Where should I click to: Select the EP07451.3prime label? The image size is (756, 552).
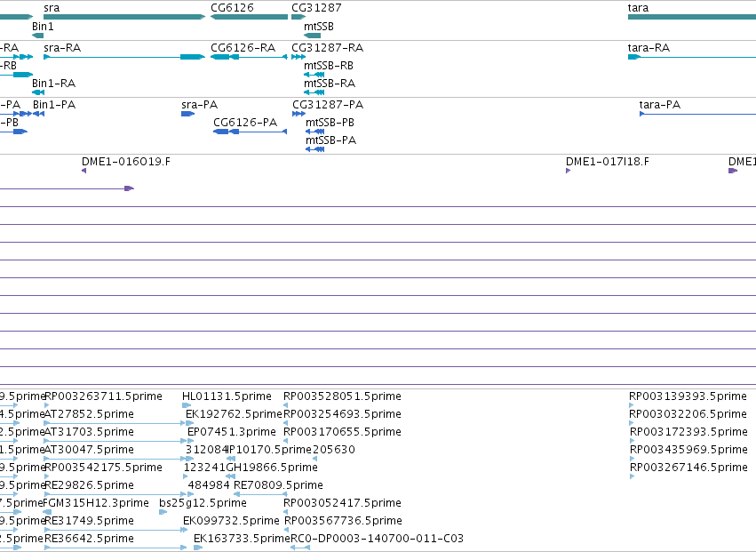click(x=232, y=432)
